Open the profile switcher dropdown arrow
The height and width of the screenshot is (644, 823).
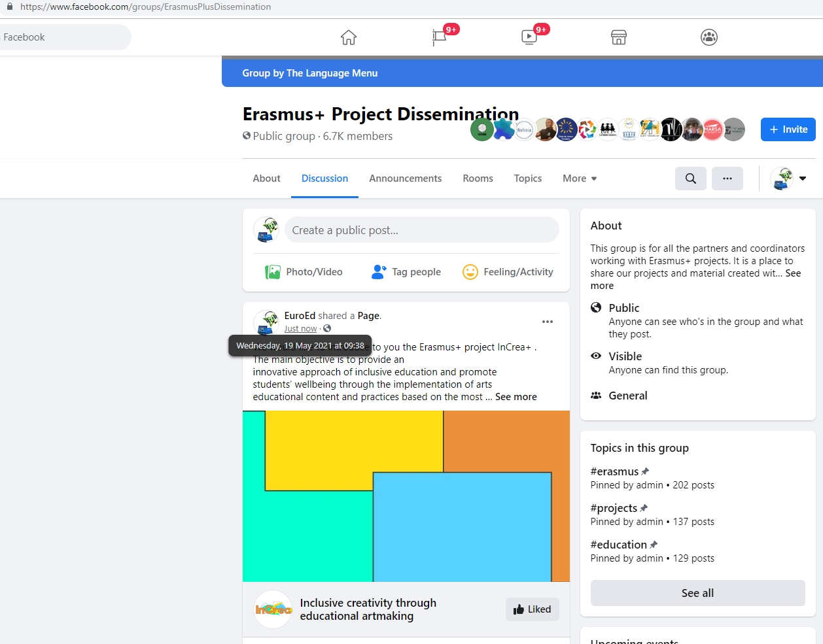point(803,178)
